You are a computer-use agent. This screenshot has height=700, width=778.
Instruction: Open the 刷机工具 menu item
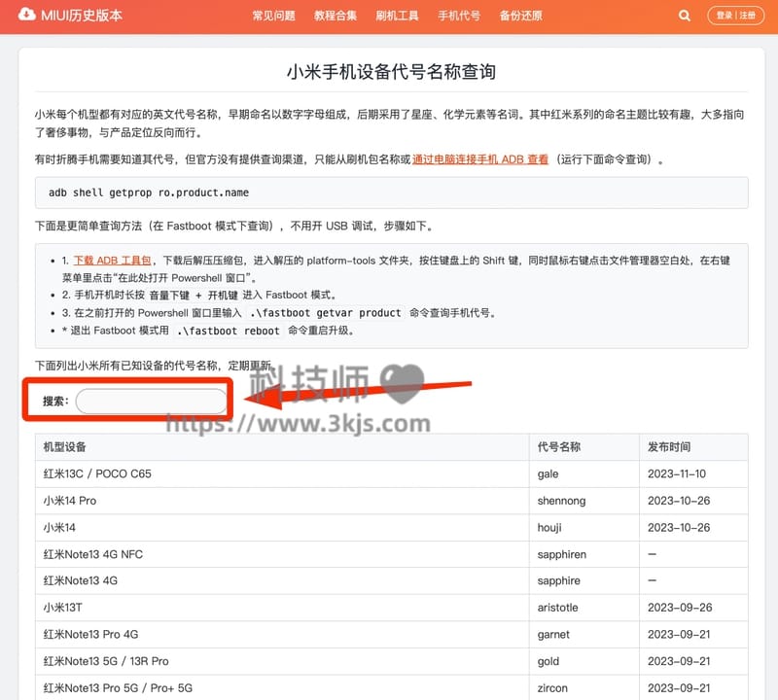pos(397,16)
